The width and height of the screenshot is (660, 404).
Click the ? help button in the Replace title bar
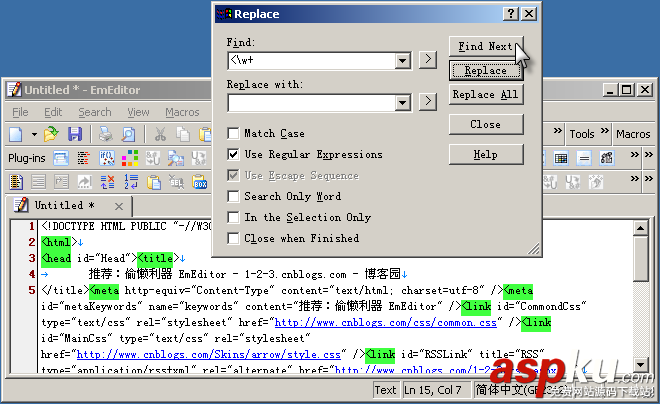pos(511,14)
